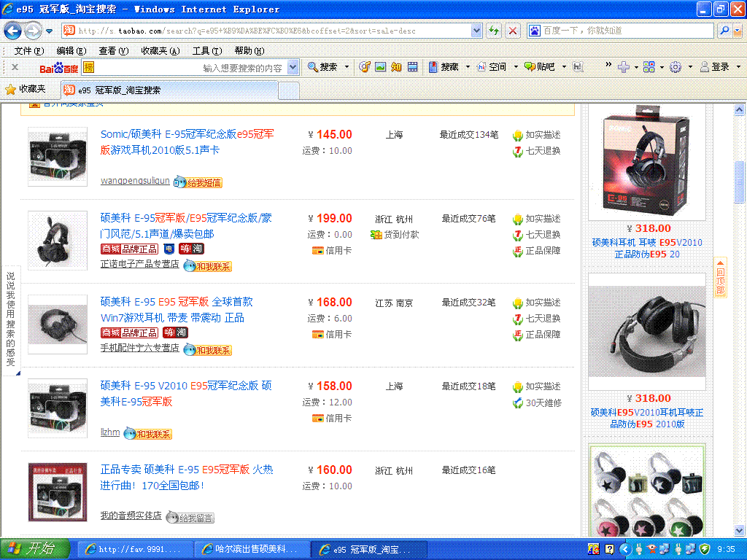747x560 pixels.
Task: Click the Baidu music note icon
Action: tap(365, 67)
